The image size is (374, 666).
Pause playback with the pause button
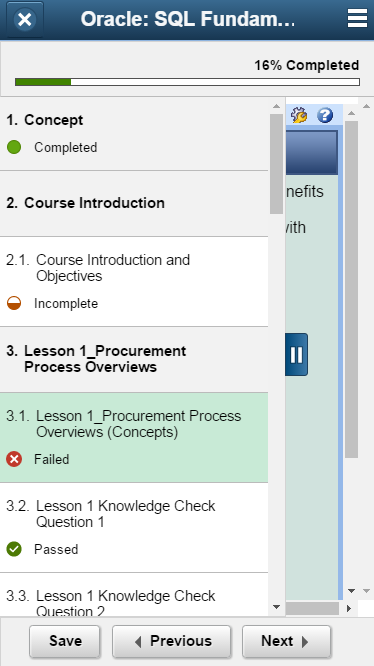(x=296, y=355)
